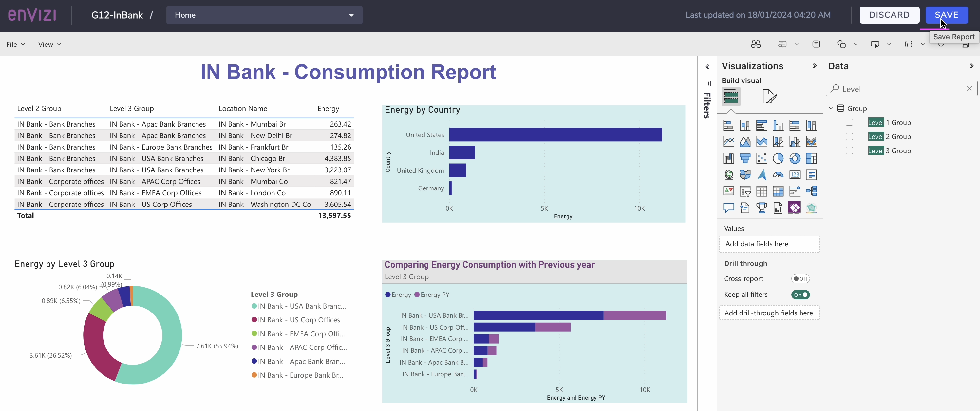Click the DISCARD button
The height and width of the screenshot is (411, 980).
tap(890, 15)
